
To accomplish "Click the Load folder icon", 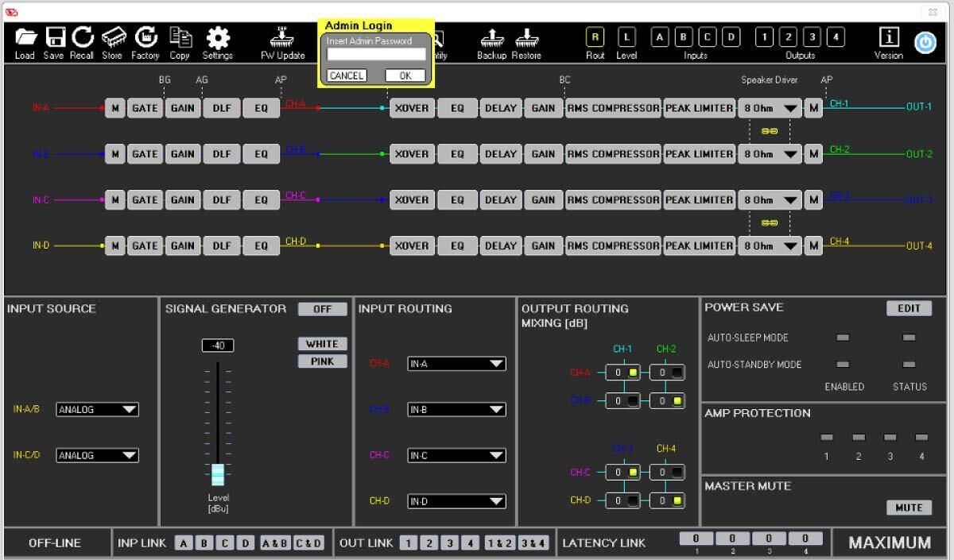I will click(25, 38).
